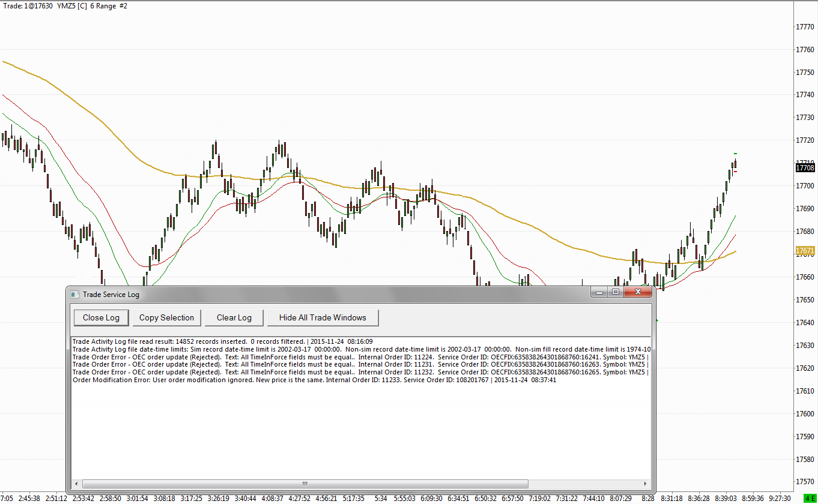
Task: Click the 17740 price scale label
Action: pyautogui.click(x=805, y=95)
